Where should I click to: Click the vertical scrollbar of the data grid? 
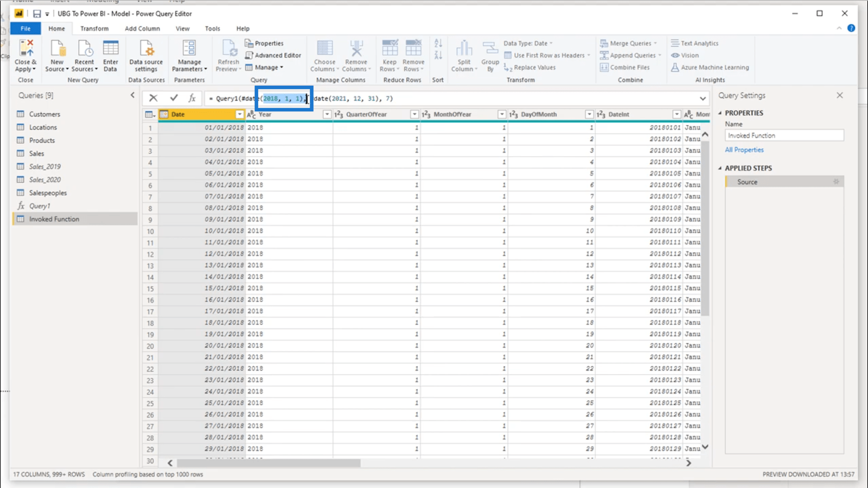tap(705, 228)
